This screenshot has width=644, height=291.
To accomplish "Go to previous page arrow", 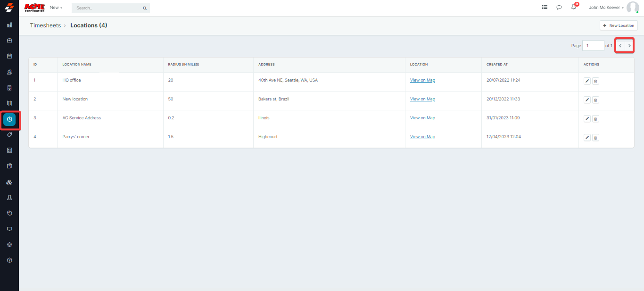I will 620,46.
